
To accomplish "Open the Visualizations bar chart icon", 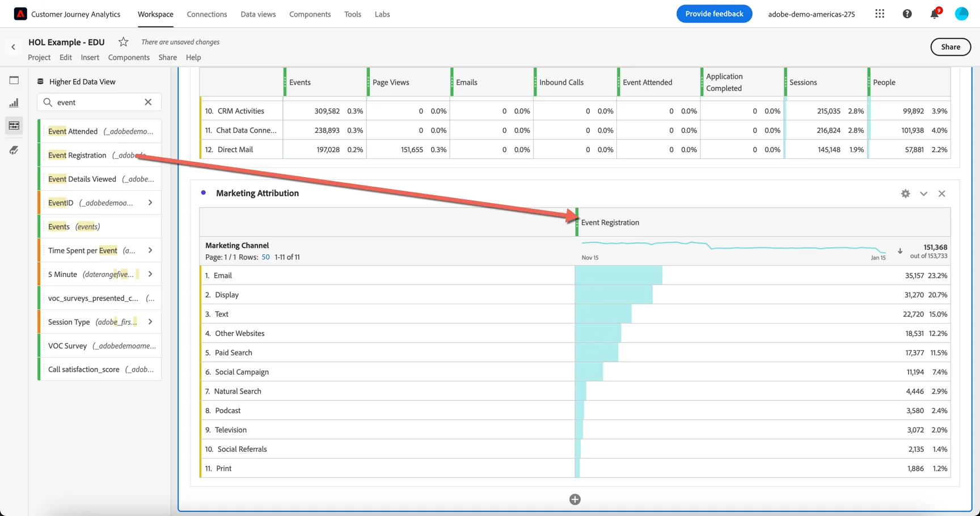I will 14,103.
